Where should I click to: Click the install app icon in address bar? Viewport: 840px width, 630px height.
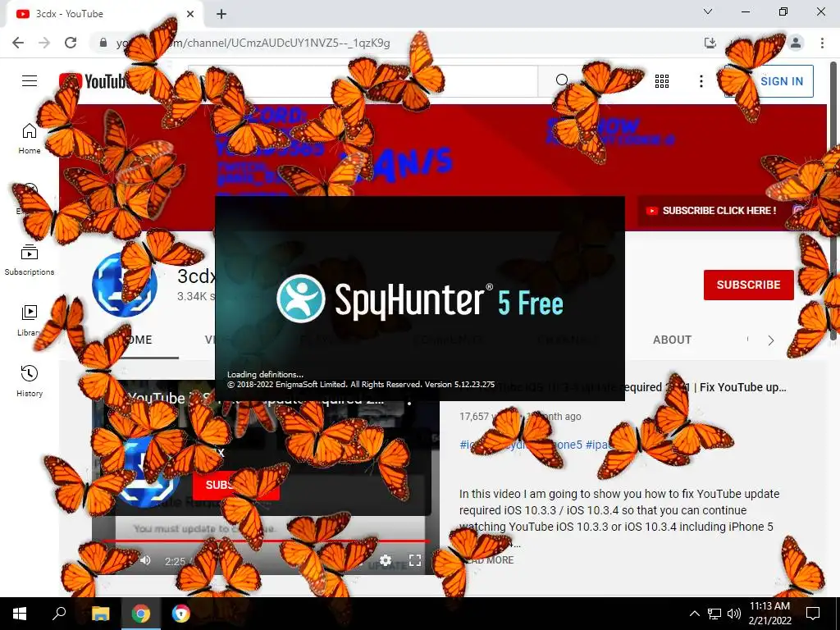(x=710, y=43)
